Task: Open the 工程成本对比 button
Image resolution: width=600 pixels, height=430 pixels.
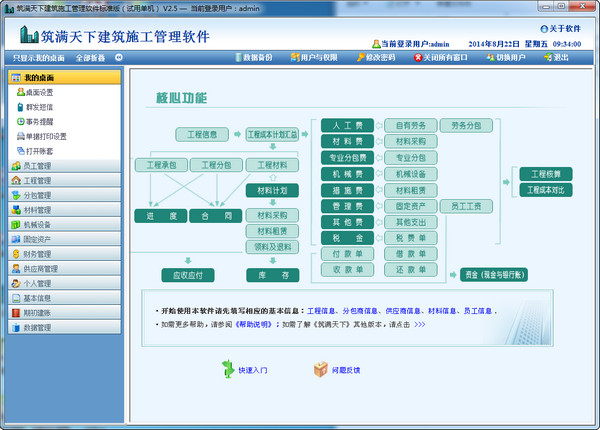Action: click(x=546, y=190)
